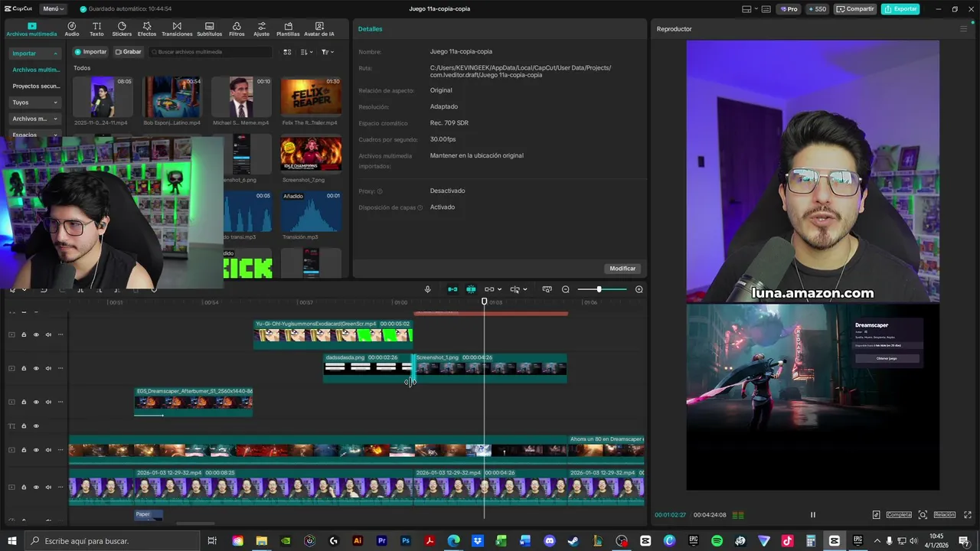The height and width of the screenshot is (551, 980).
Task: Select the Michael S... Meme.mp4 thumbnail
Action: click(241, 96)
